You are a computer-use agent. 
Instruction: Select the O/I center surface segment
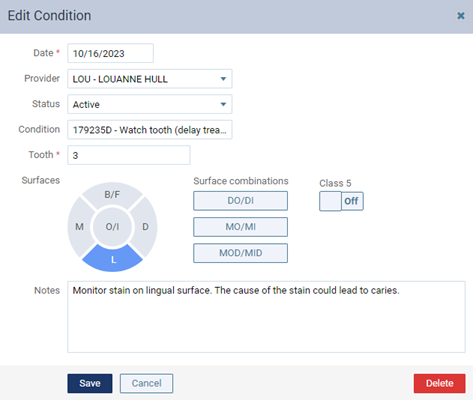[x=112, y=227]
